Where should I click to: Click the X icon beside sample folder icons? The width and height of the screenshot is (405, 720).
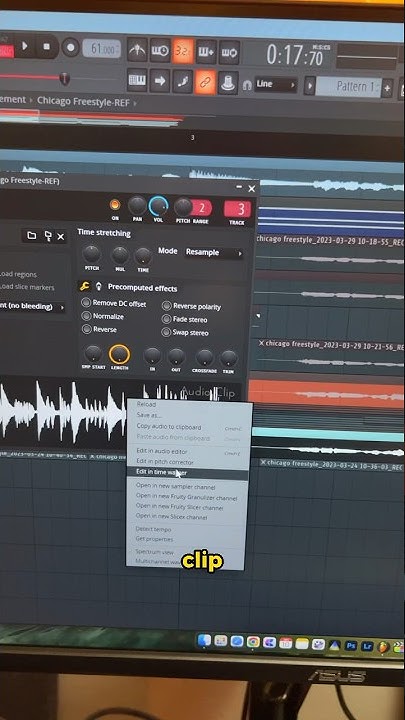coord(61,237)
